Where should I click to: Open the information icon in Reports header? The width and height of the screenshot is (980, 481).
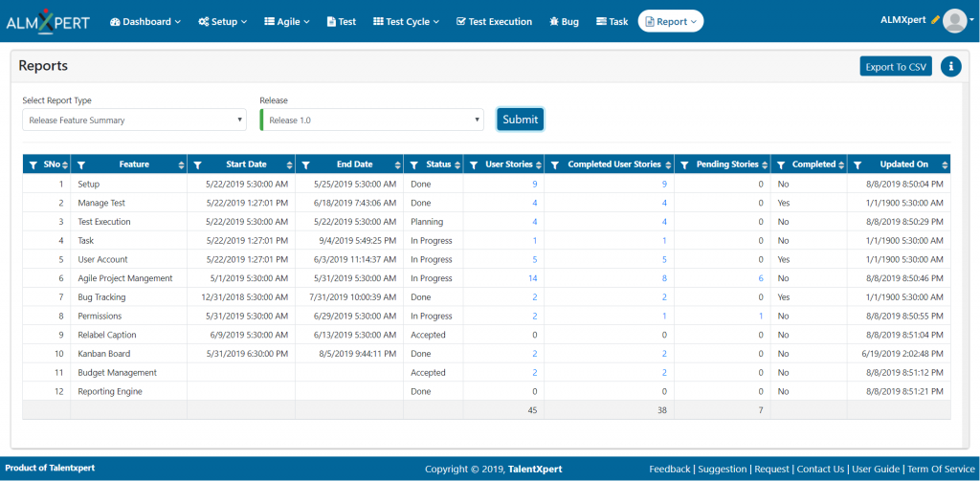point(950,66)
